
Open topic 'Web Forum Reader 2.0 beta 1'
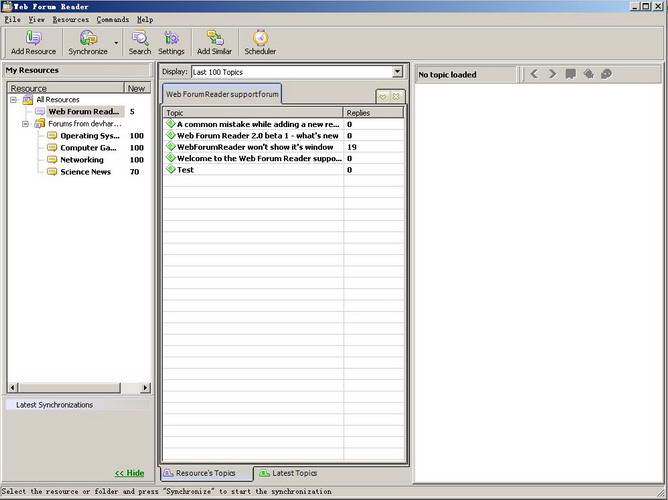coord(257,136)
